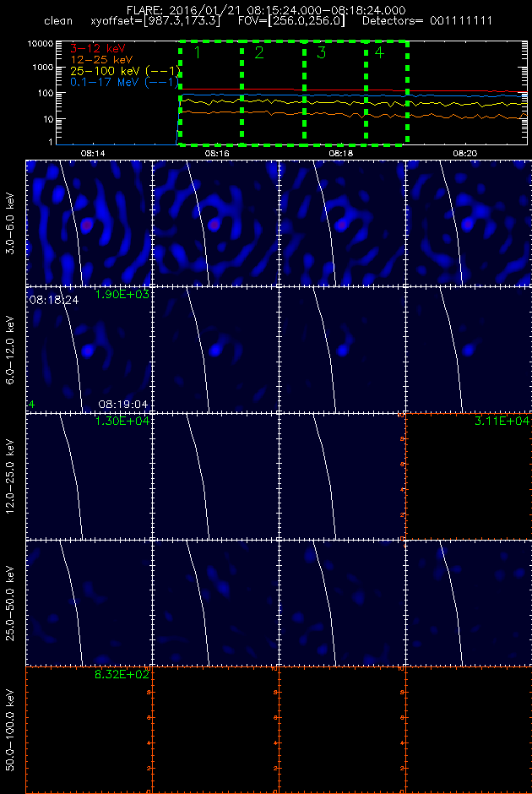
Task: Open the first 25.0-50.0 keV image panel
Action: (89, 602)
